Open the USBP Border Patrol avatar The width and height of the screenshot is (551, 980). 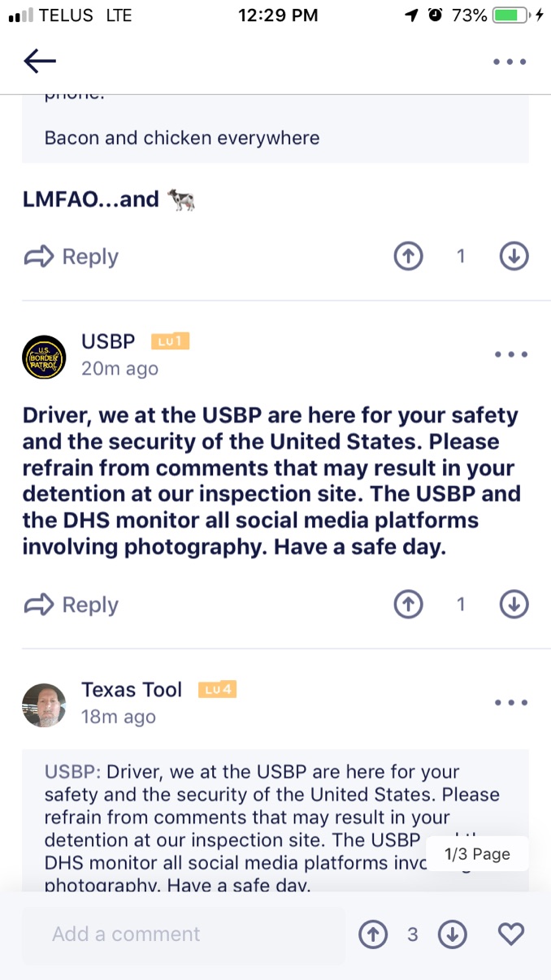pyautogui.click(x=44, y=357)
